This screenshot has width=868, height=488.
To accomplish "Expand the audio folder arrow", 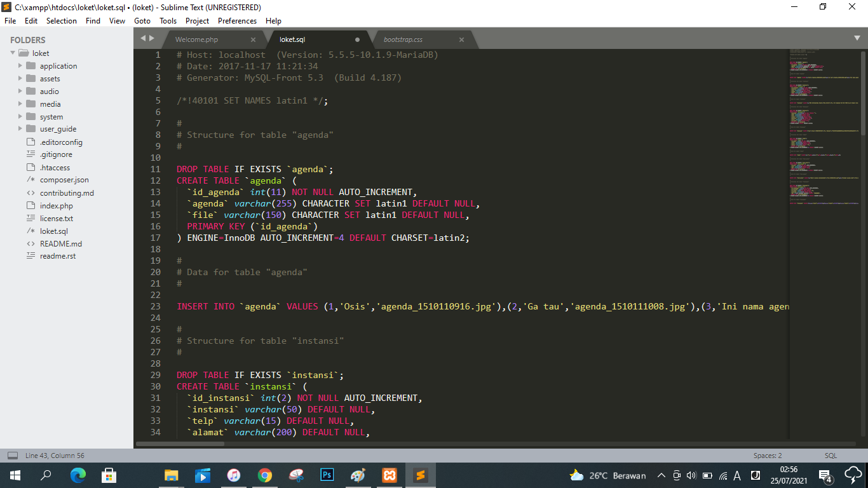I will click(20, 91).
